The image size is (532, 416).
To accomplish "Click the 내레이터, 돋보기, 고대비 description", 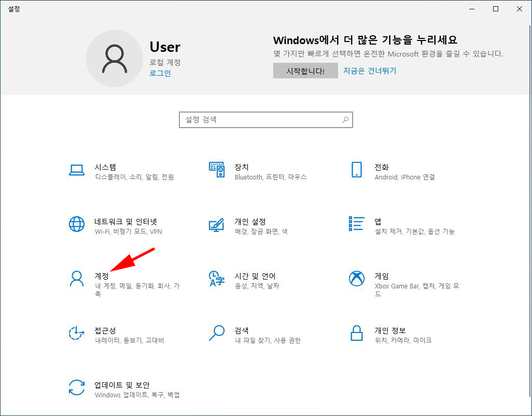I will pyautogui.click(x=129, y=340).
